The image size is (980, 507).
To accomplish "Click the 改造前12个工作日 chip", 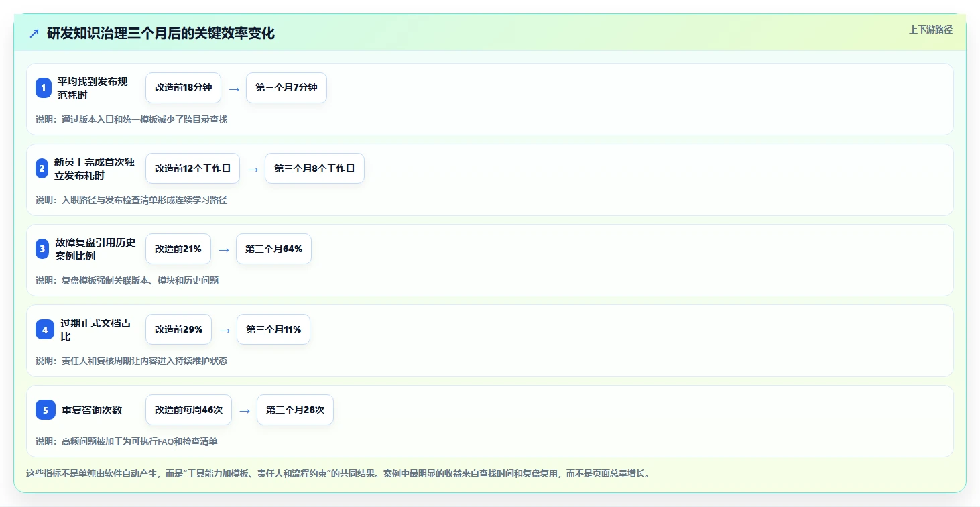I will [192, 168].
